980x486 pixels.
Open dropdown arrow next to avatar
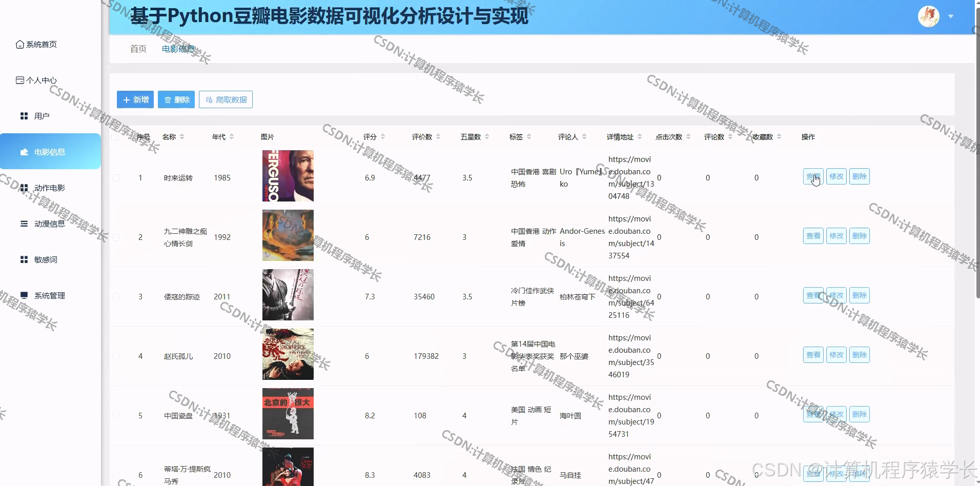pos(951,16)
